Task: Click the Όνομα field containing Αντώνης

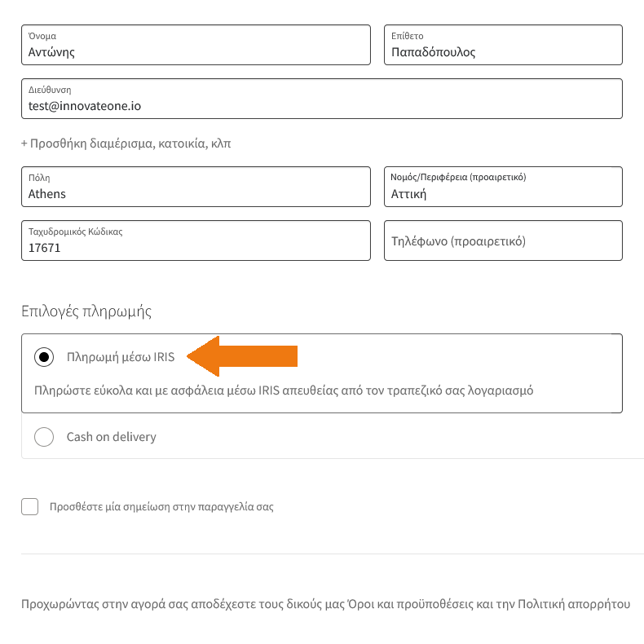Action: coord(196,45)
